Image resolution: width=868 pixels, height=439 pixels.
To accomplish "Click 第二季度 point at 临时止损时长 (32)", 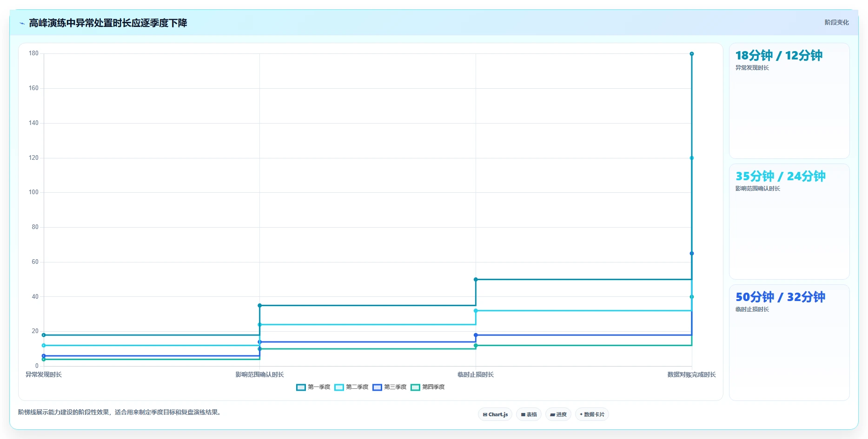I will pyautogui.click(x=476, y=311).
